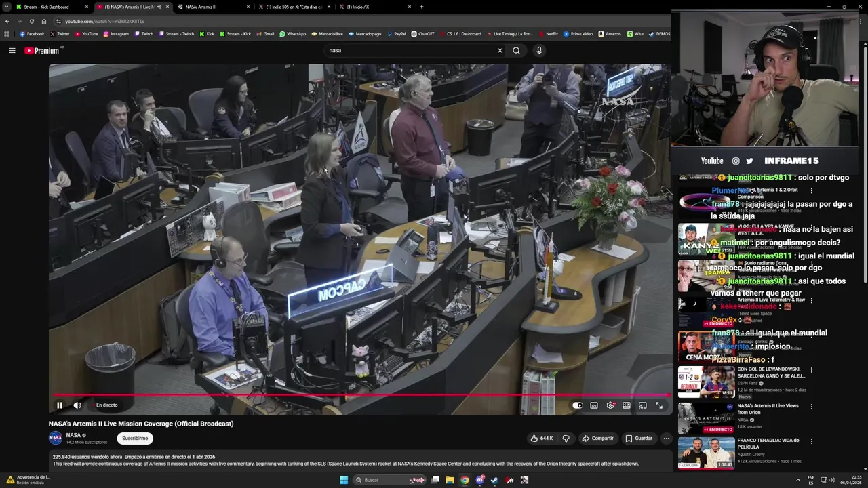
Task: Click the taskbar Buscar search box
Action: (391, 480)
